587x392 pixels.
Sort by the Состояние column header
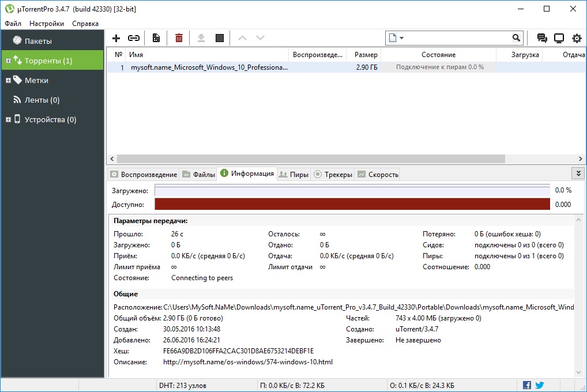click(438, 55)
